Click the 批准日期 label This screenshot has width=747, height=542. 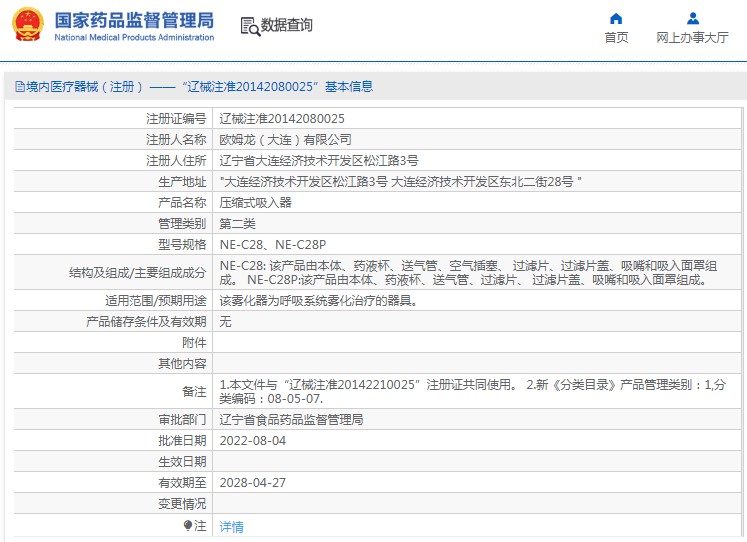coord(182,441)
